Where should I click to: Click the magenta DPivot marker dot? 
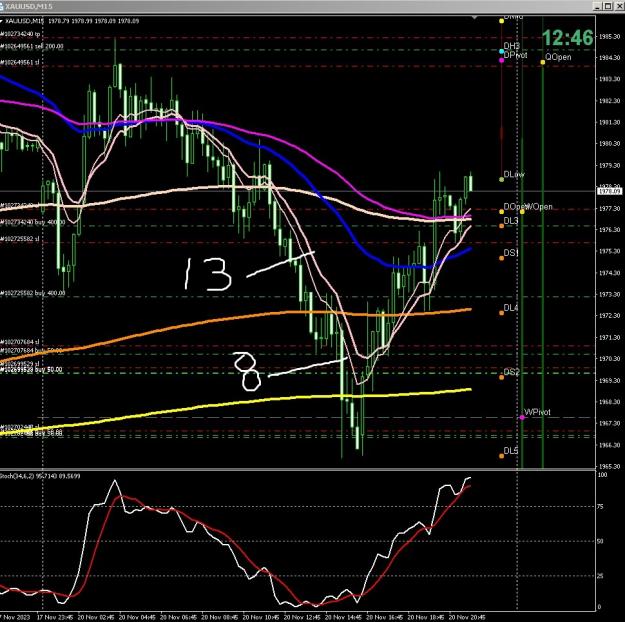[501, 60]
